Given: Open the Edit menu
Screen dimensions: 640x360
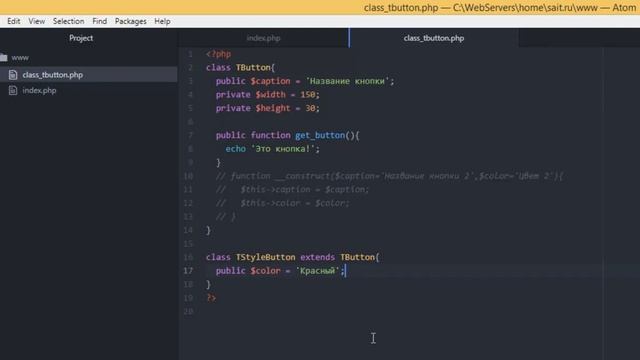Looking at the screenshot, I should (x=13, y=21).
